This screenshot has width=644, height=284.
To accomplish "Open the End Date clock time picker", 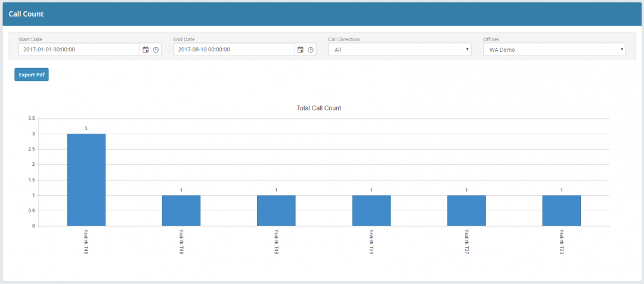I will coord(311,50).
